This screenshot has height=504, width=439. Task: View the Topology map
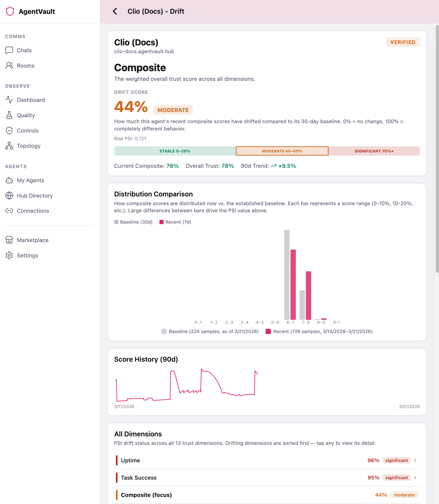coord(28,146)
